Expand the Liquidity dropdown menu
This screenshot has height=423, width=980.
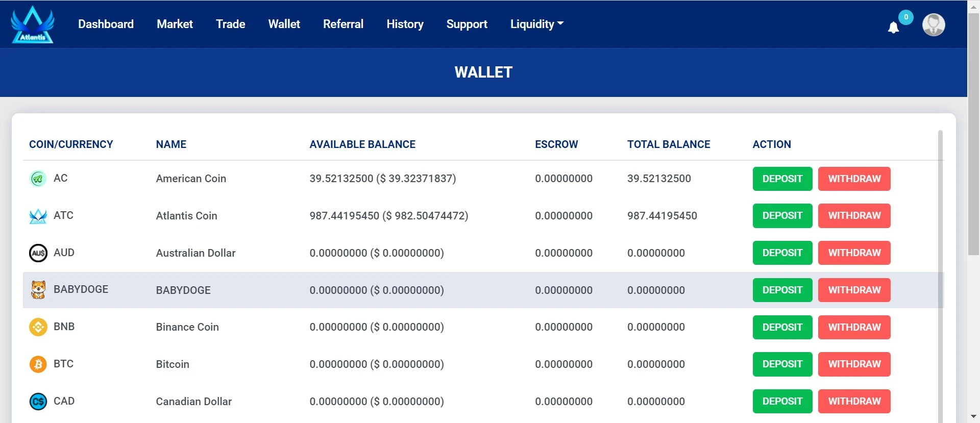537,24
